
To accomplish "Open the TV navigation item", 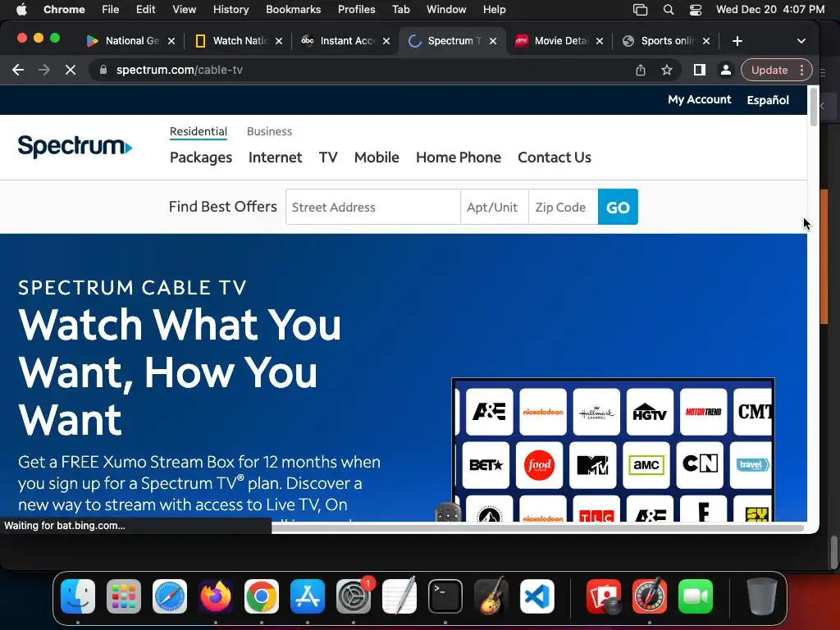I will click(328, 157).
